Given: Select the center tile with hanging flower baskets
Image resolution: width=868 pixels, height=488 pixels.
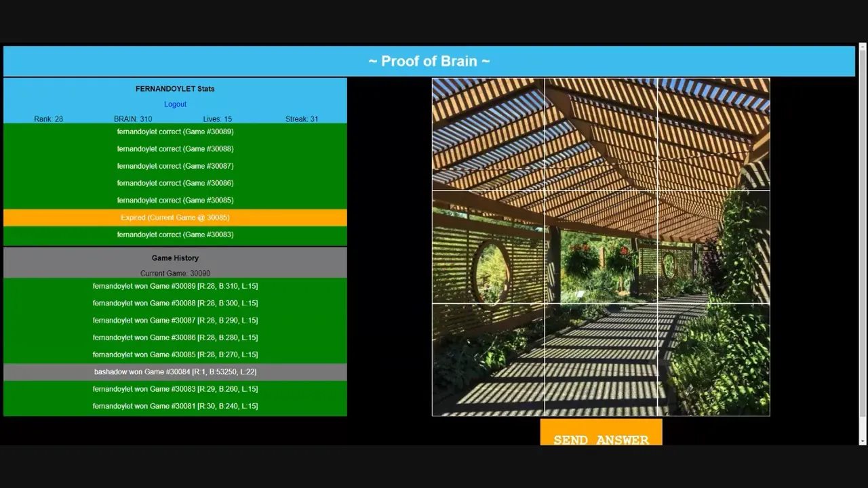Looking at the screenshot, I should coord(601,247).
